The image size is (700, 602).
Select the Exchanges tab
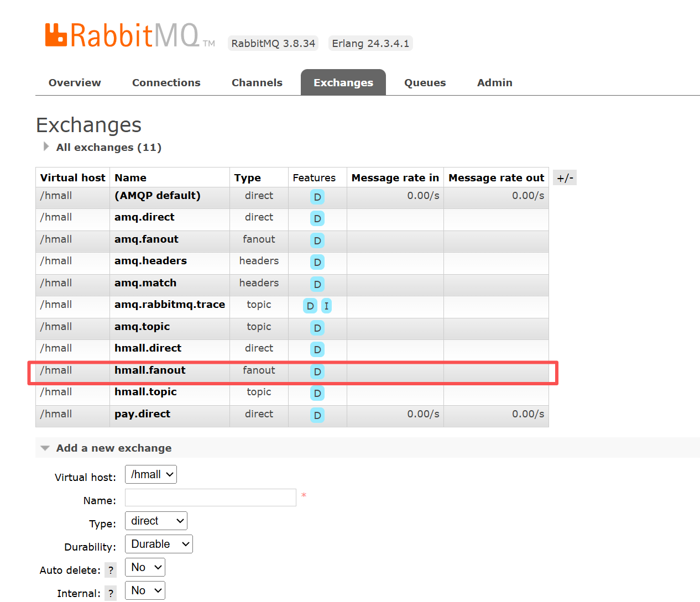click(343, 82)
